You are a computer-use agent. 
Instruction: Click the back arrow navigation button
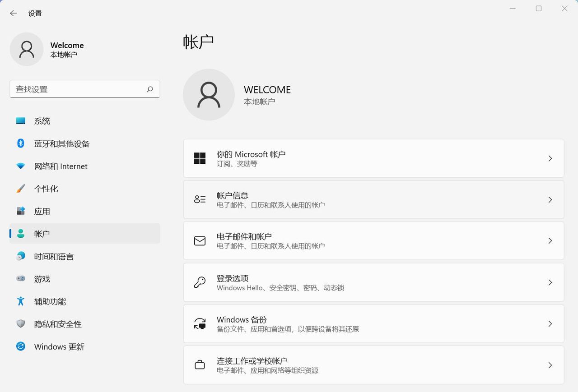[13, 13]
